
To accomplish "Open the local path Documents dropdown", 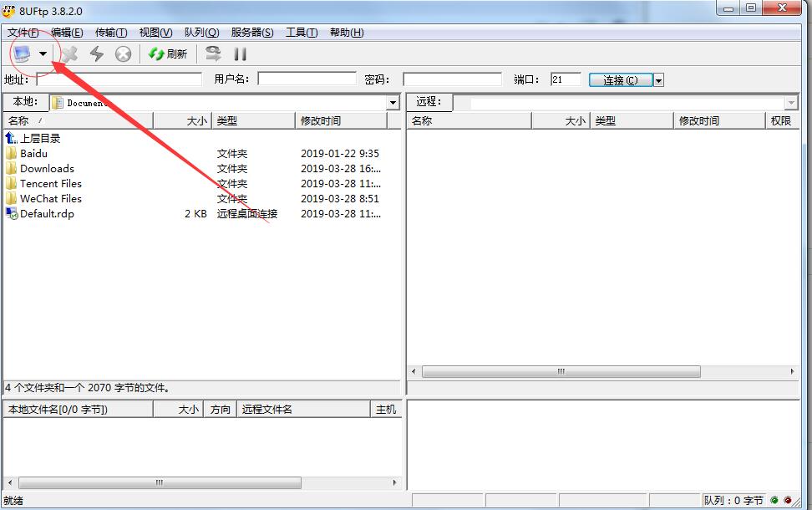I will point(393,103).
